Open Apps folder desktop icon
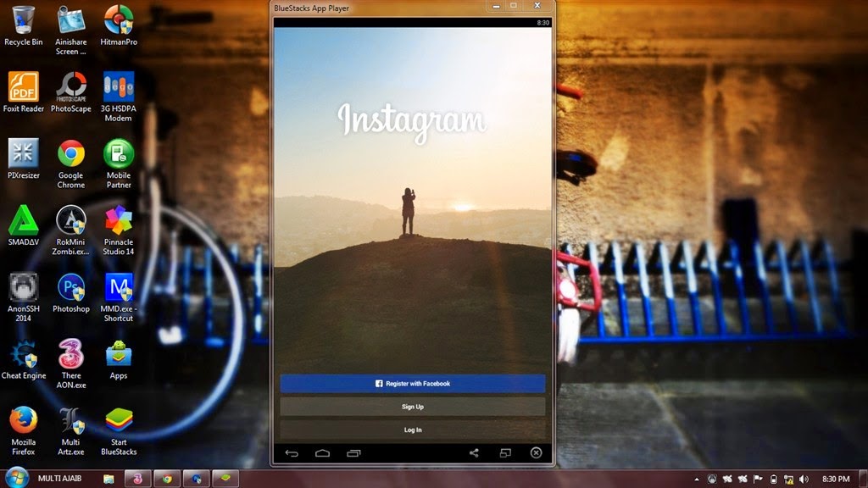Image resolution: width=868 pixels, height=488 pixels. point(119,359)
